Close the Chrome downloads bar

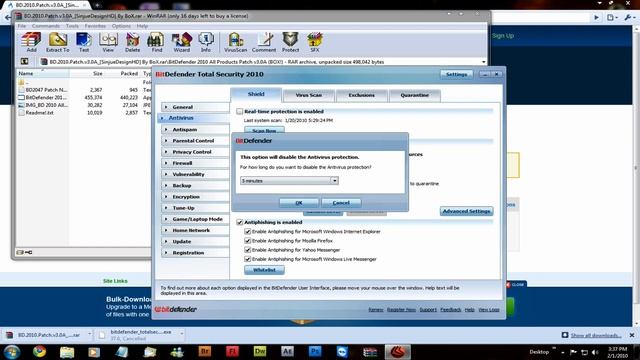[632, 335]
